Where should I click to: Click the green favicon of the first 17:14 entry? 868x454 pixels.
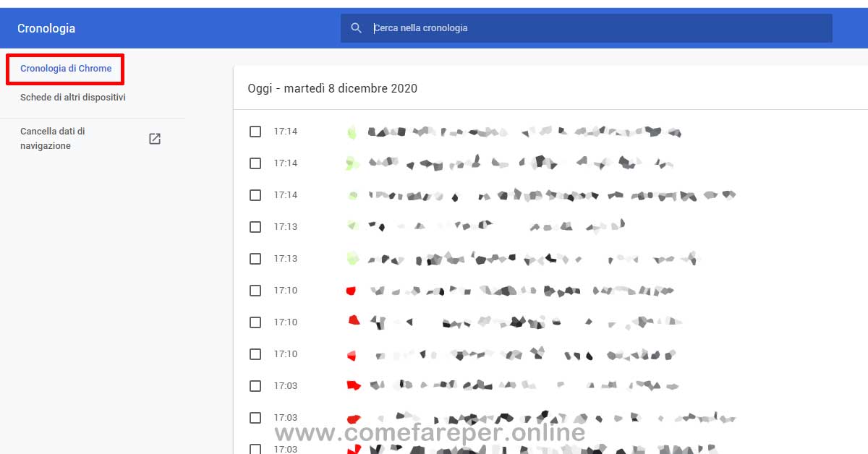[x=352, y=131]
